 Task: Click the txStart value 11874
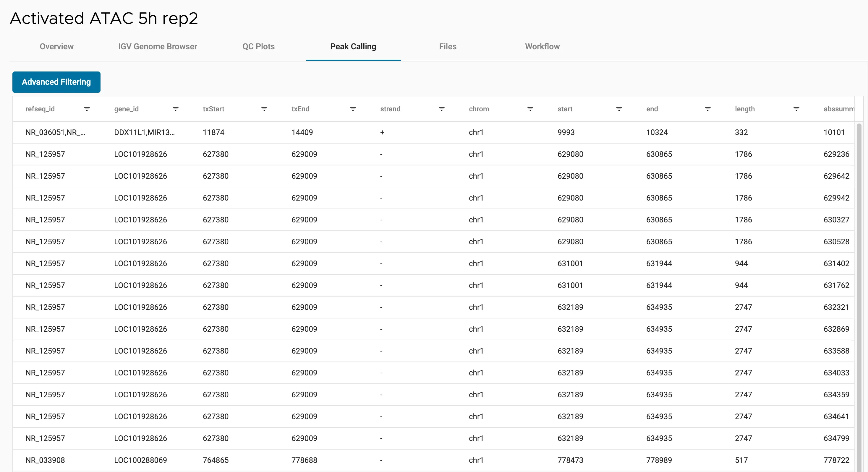214,132
